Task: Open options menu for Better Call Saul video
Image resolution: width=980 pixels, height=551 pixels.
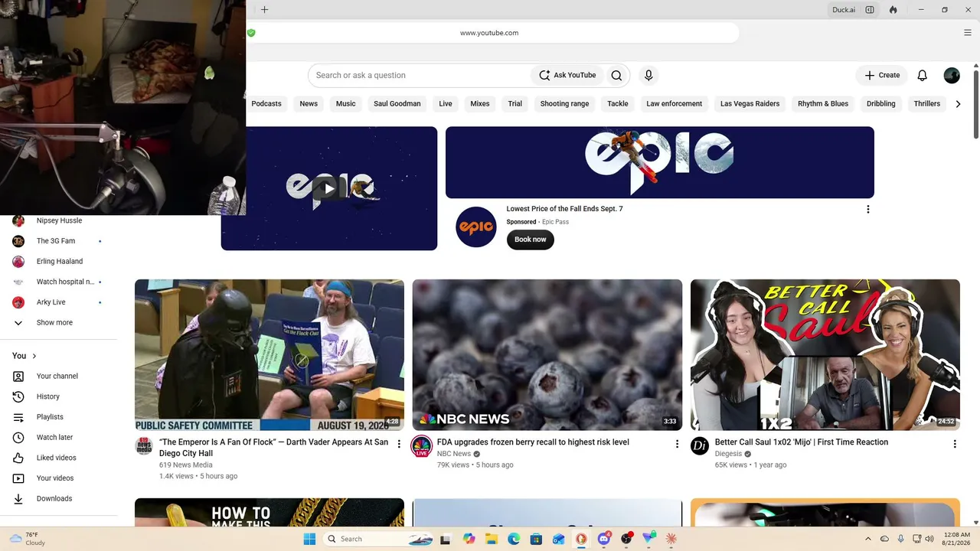Action: [955, 444]
